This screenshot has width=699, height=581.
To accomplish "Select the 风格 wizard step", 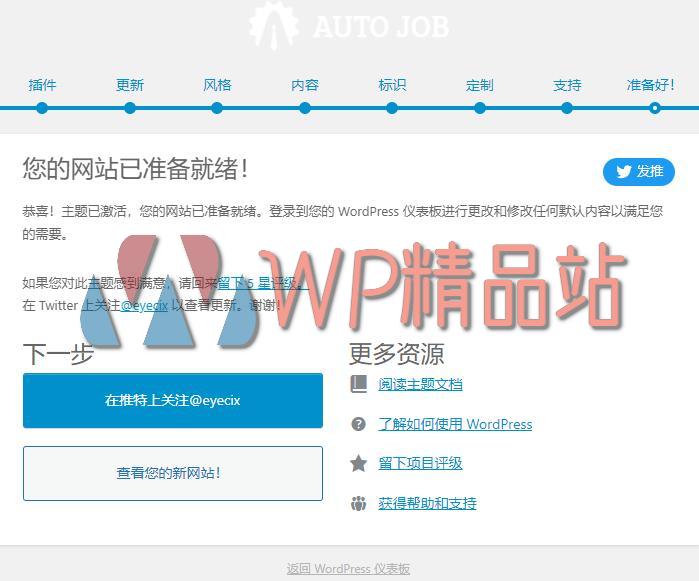I will 217,84.
